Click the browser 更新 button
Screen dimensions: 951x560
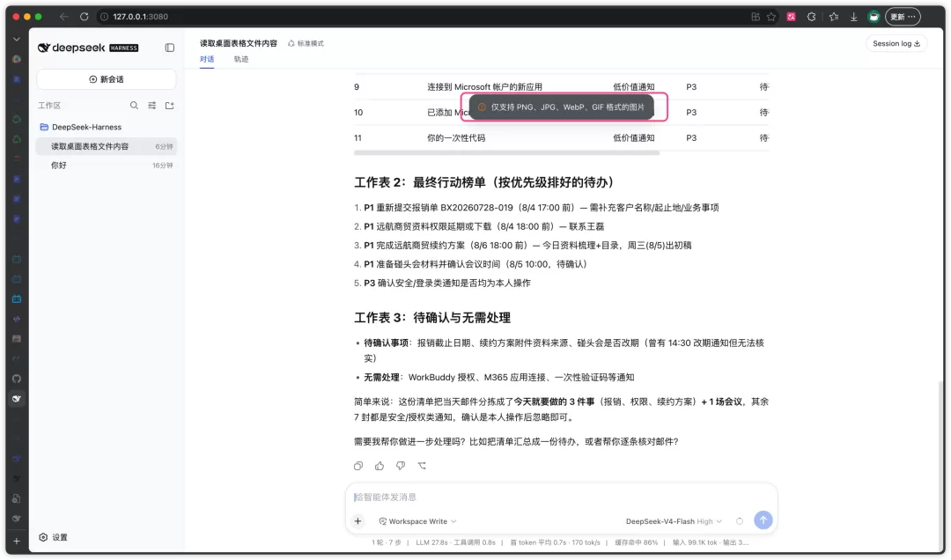(x=903, y=17)
